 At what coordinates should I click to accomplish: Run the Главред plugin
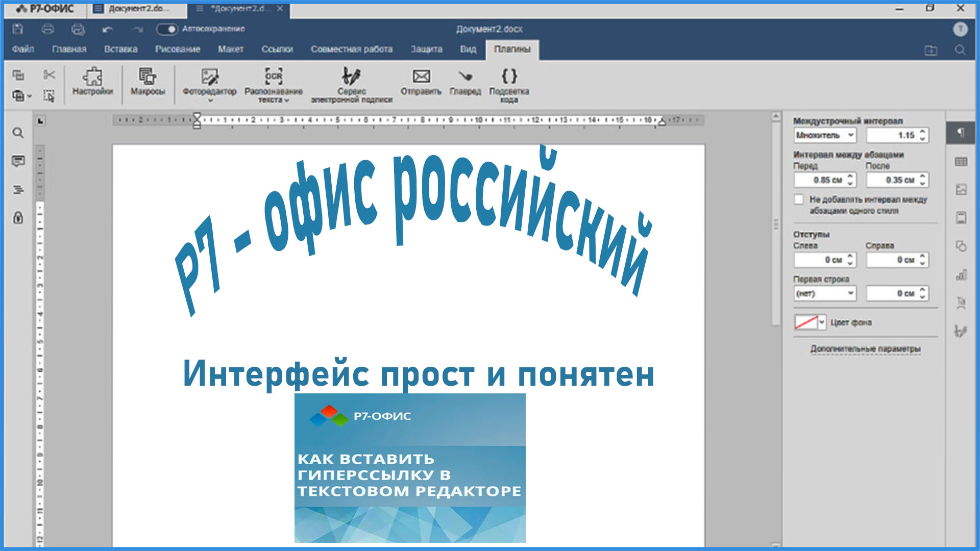pos(465,82)
